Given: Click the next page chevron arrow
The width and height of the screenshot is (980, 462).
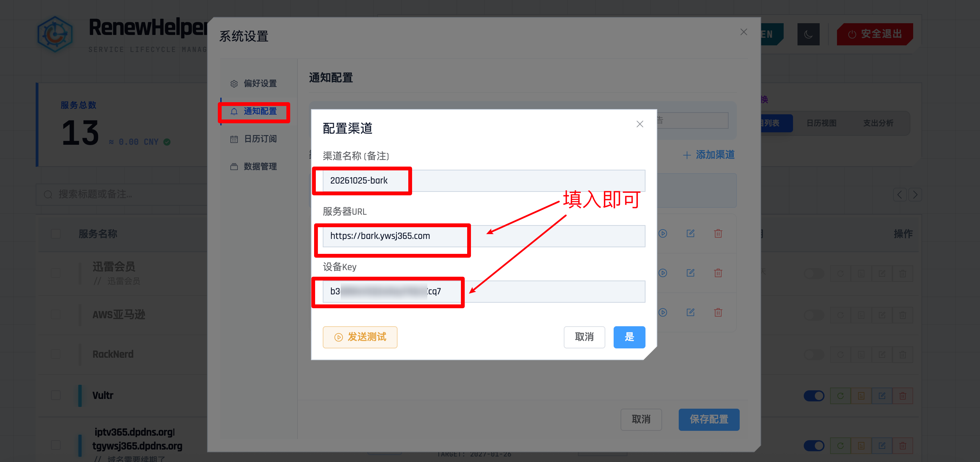Looking at the screenshot, I should point(915,195).
